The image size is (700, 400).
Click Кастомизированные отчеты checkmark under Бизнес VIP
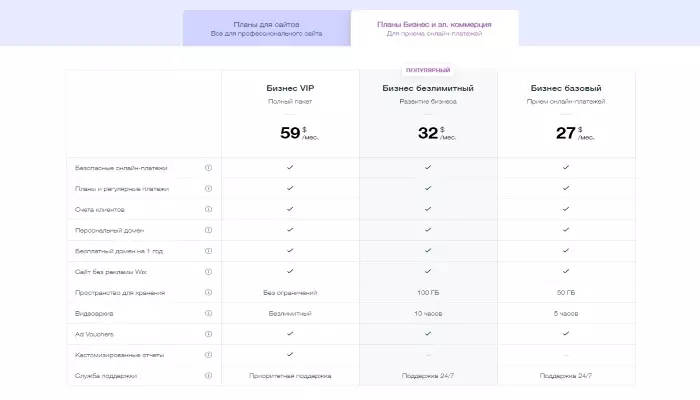[290, 354]
